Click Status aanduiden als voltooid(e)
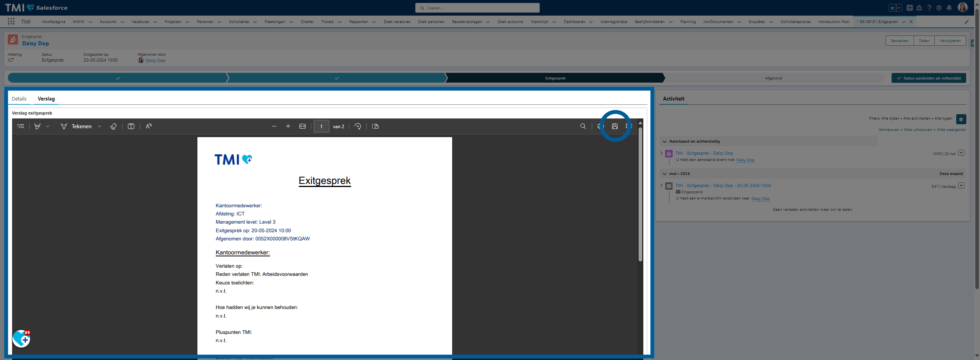 point(929,78)
